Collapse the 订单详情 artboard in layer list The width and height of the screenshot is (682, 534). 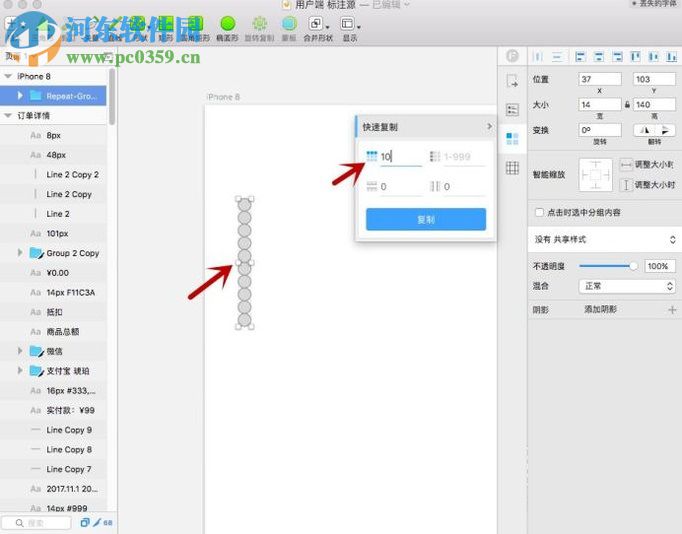click(8, 115)
